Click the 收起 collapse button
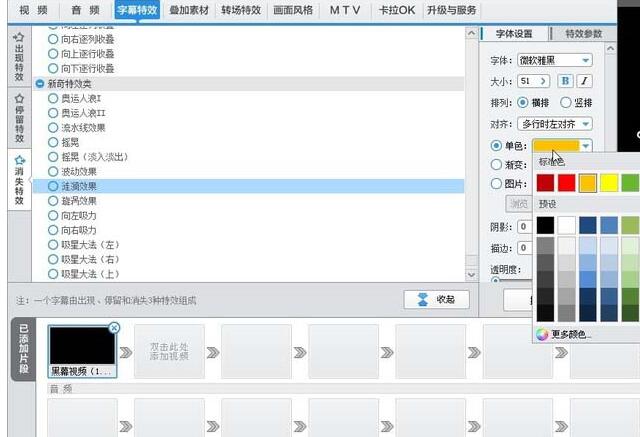640x437 pixels. pyautogui.click(x=436, y=299)
